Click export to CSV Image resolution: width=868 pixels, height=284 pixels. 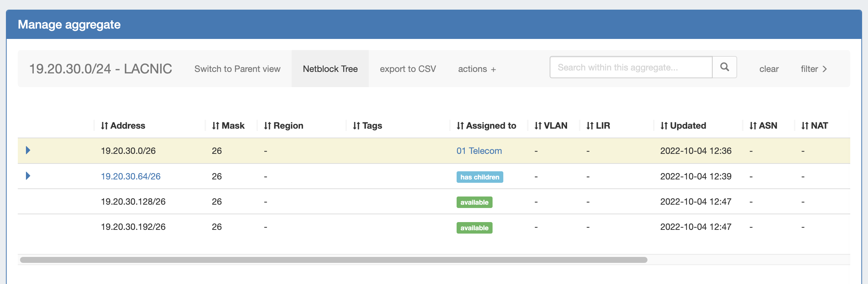click(408, 69)
